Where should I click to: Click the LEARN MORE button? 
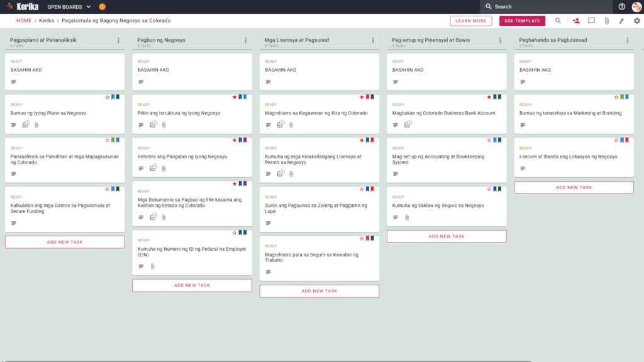(470, 21)
